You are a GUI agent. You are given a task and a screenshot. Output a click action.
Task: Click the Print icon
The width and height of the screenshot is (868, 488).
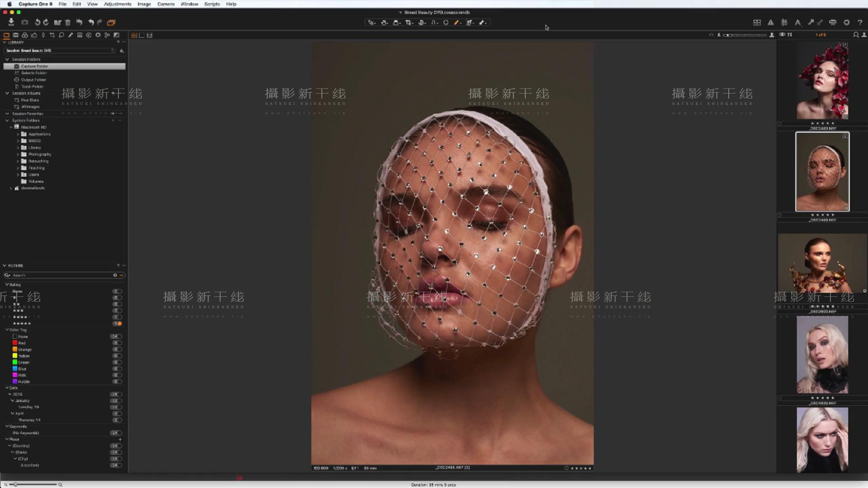833,22
